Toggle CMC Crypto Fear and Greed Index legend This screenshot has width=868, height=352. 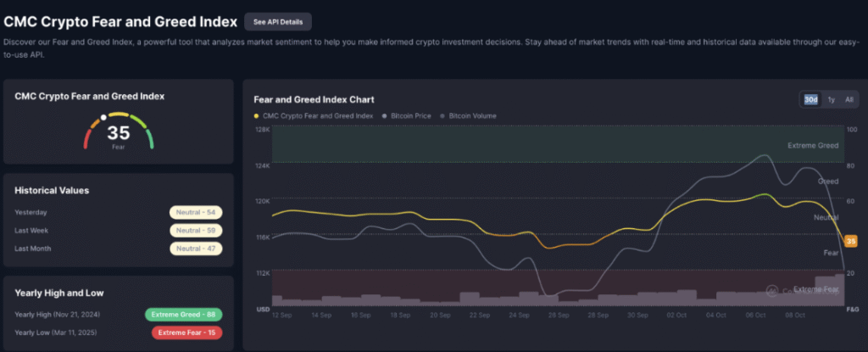pyautogui.click(x=314, y=116)
